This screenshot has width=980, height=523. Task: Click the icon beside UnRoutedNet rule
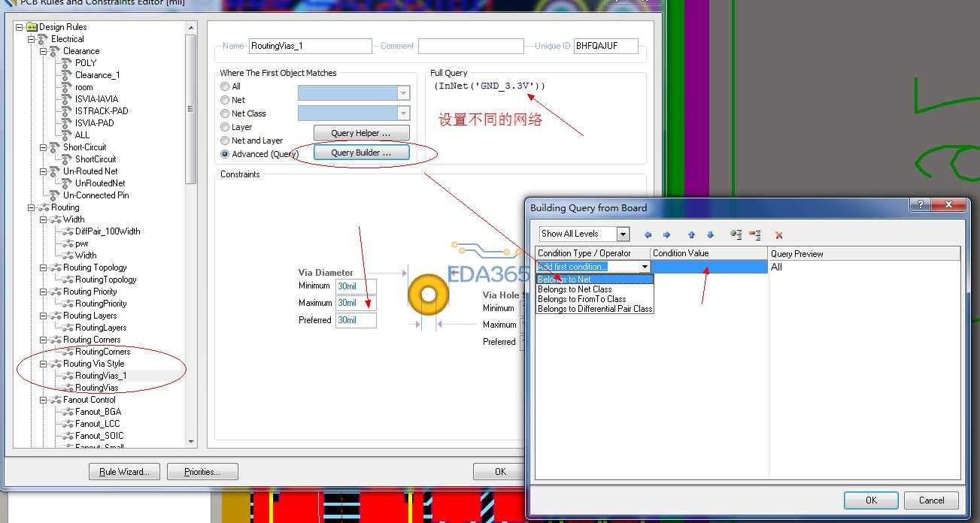67,183
